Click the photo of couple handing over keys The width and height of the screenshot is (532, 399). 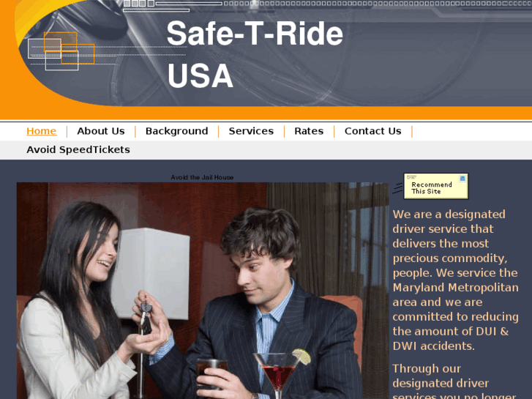[x=203, y=291]
